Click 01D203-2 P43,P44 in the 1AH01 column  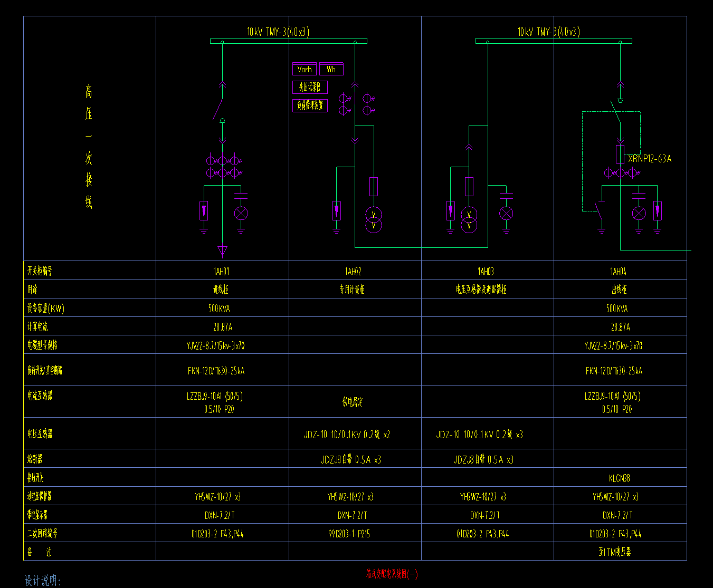point(217,534)
